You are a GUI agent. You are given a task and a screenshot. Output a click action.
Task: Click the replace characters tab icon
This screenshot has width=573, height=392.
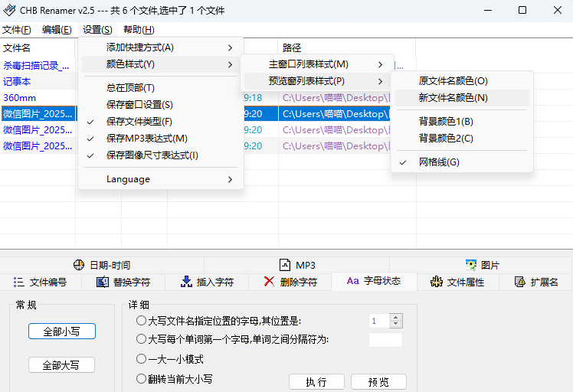point(102,282)
